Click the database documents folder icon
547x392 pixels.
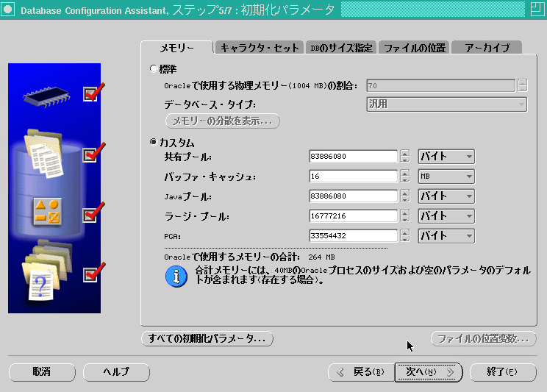point(44,153)
